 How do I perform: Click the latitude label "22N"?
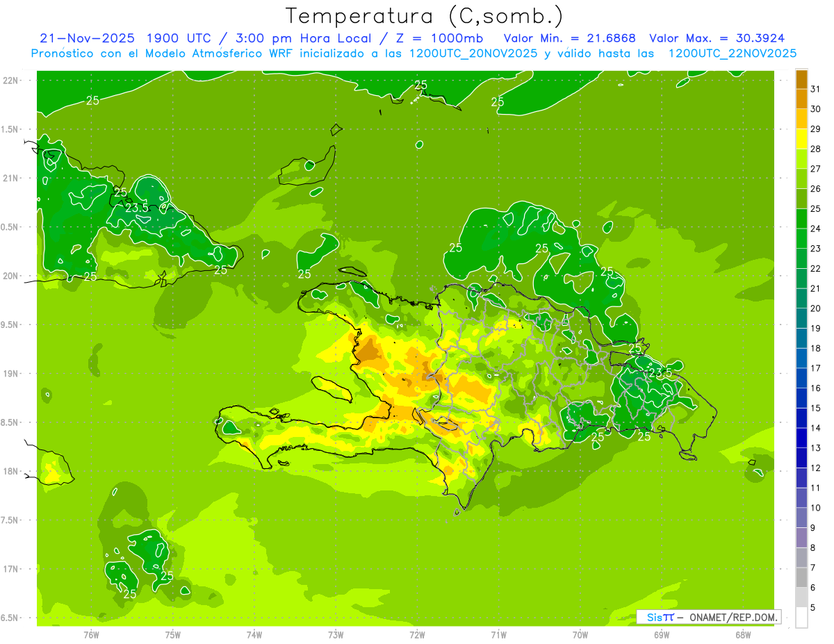tap(11, 80)
